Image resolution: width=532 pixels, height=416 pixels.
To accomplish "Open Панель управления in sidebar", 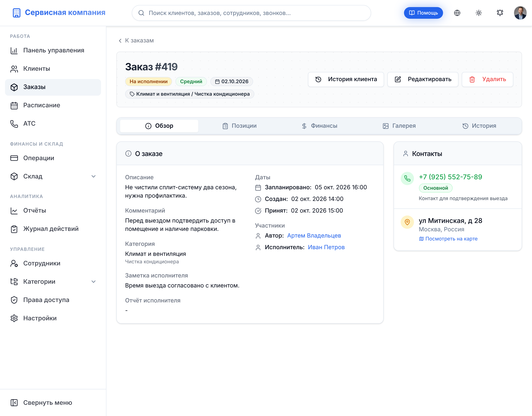I will click(53, 51).
